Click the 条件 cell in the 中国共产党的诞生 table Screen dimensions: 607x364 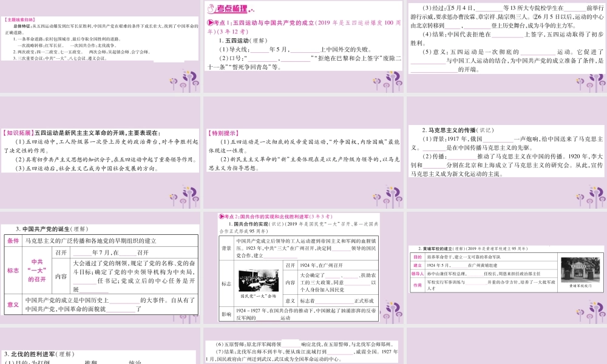pyautogui.click(x=13, y=241)
